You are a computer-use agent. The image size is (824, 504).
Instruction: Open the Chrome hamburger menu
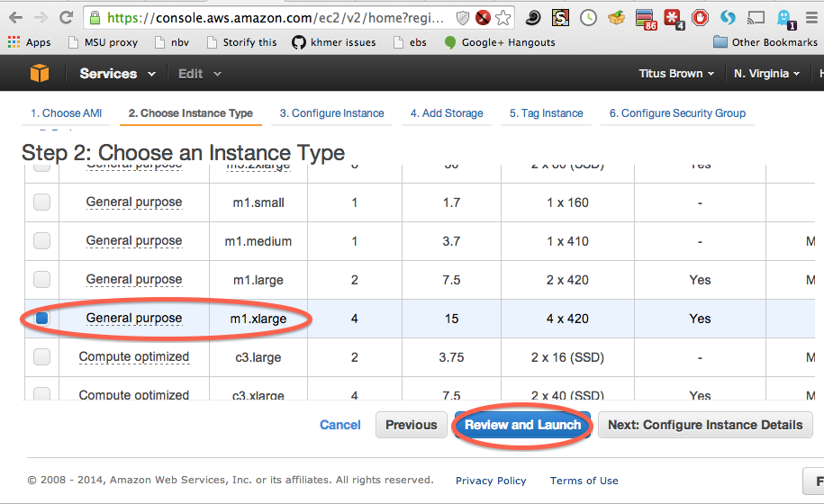812,18
